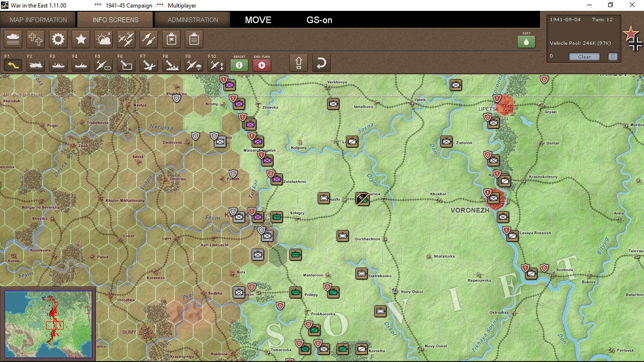Open the production gear icon screen
Screen dimensions: 644x362
(x=58, y=39)
